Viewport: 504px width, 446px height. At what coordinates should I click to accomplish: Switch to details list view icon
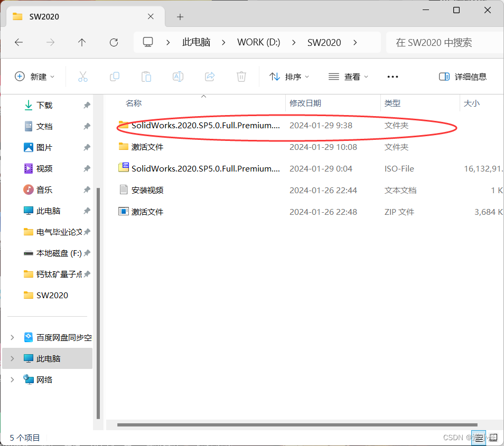click(479, 438)
